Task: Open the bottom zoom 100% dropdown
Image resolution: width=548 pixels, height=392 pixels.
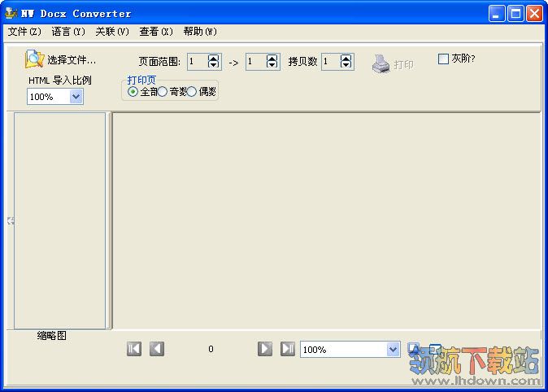Action: 394,350
